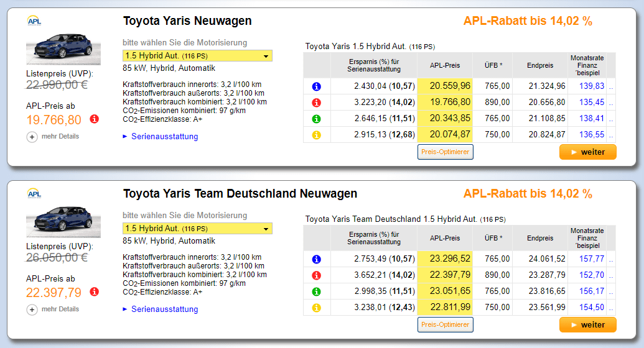The image size is (644, 348).
Task: Click green info icon in Toyota Yaris Neuwagen table
Action: point(316,119)
